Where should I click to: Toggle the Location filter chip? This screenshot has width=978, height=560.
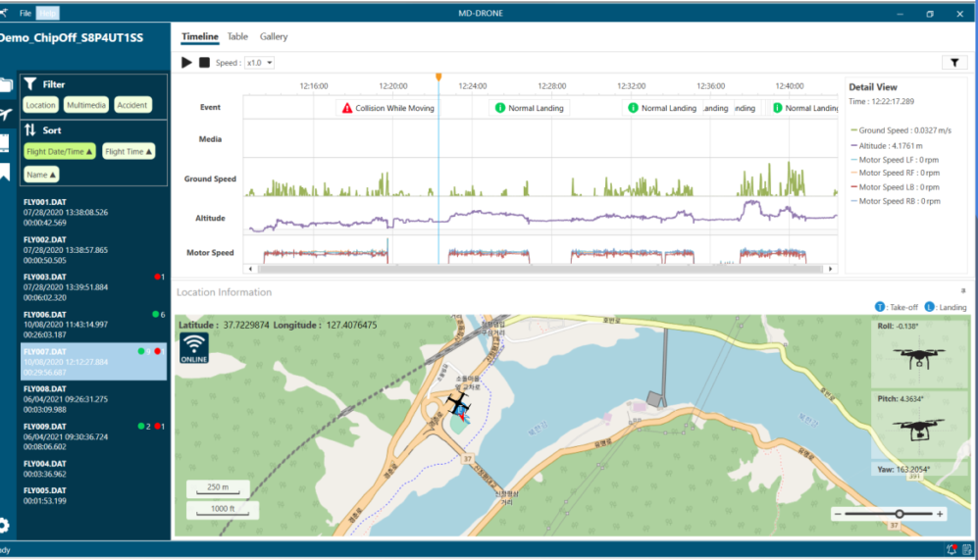[x=40, y=105]
